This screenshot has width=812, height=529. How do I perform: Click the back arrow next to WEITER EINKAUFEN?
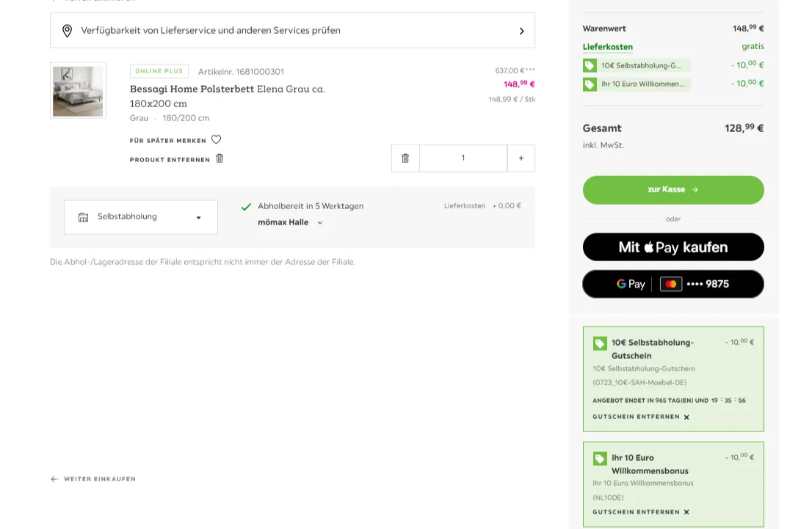tap(54, 479)
